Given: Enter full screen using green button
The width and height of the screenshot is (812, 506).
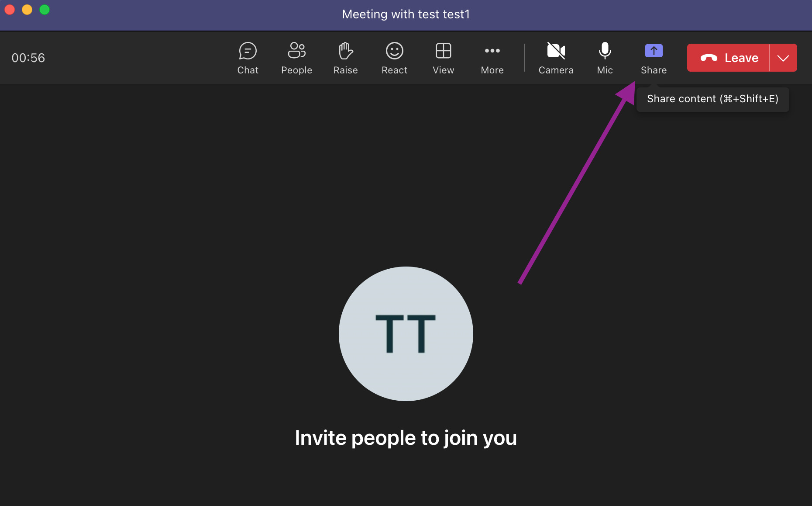Looking at the screenshot, I should pos(45,10).
